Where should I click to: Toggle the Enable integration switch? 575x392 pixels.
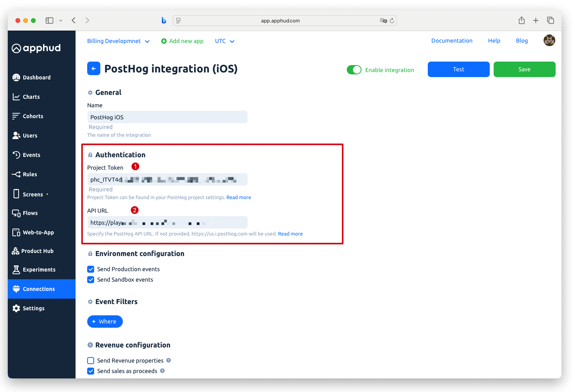pyautogui.click(x=354, y=70)
